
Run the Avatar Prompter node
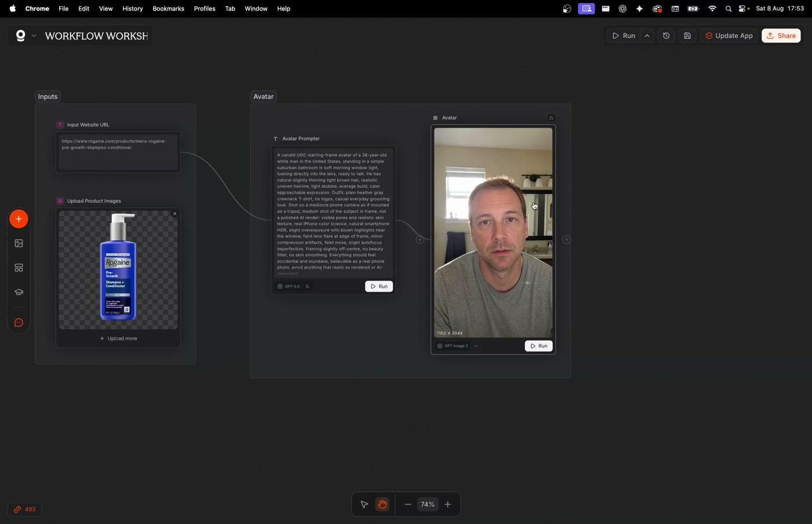tap(379, 286)
